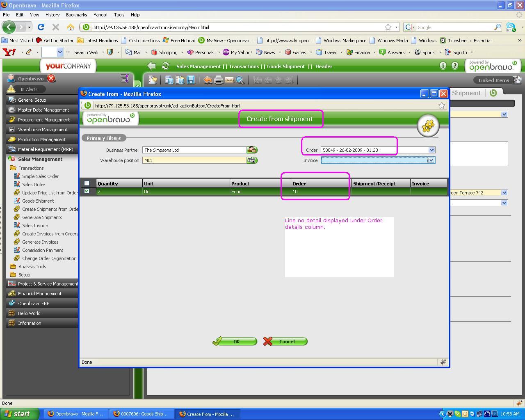Open the Business Partner selector icon
The image size is (525, 420).
tap(252, 150)
